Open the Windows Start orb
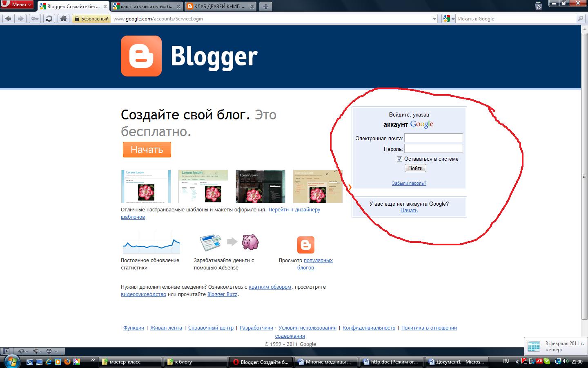The height and width of the screenshot is (368, 588). [x=11, y=361]
